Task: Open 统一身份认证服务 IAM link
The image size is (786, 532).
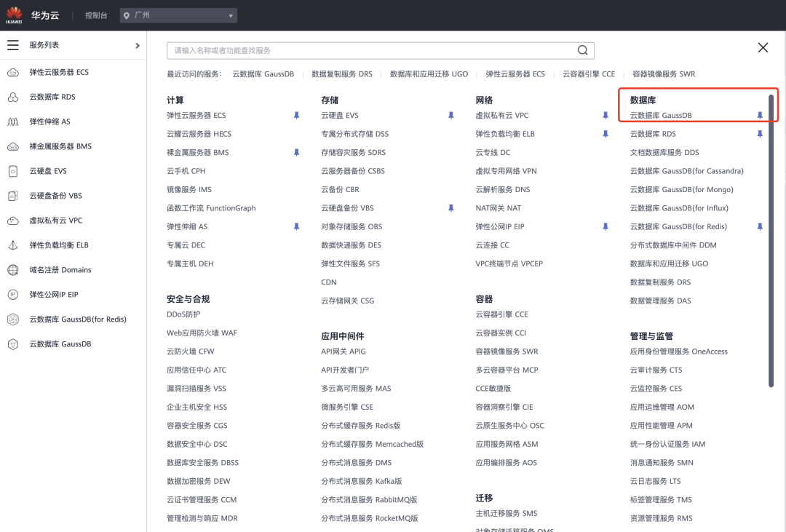Action: coord(667,444)
